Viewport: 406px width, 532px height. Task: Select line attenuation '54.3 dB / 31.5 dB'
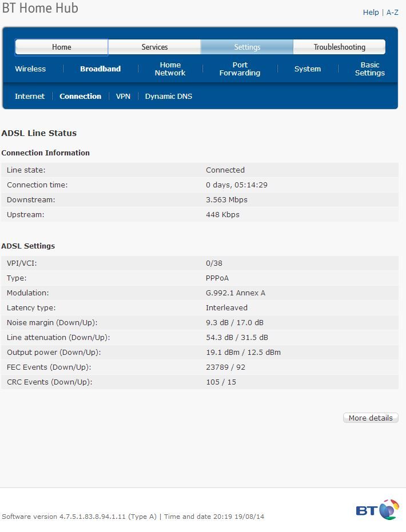coord(237,338)
